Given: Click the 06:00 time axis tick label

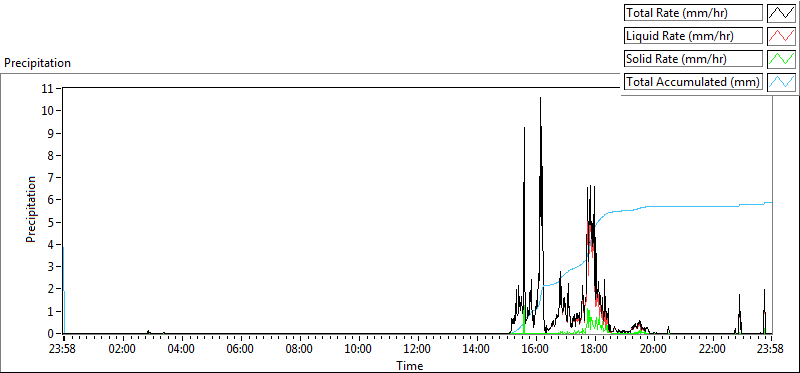Looking at the screenshot, I should (240, 350).
